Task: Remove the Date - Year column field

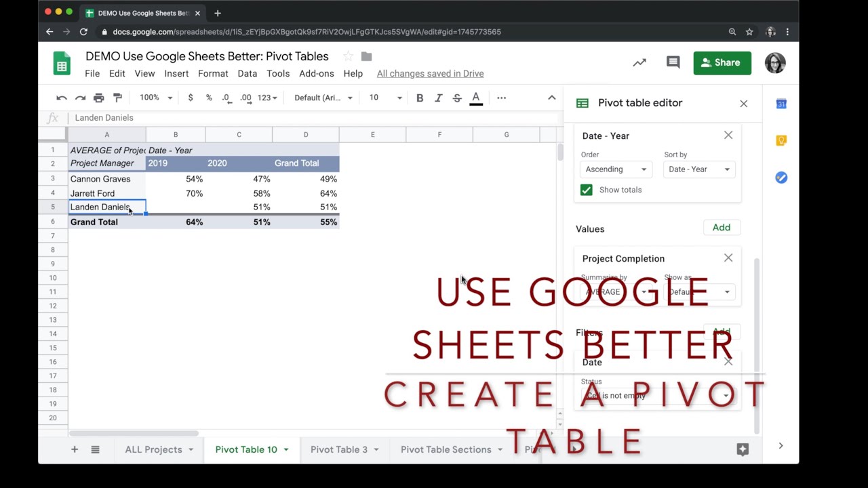Action: click(728, 136)
